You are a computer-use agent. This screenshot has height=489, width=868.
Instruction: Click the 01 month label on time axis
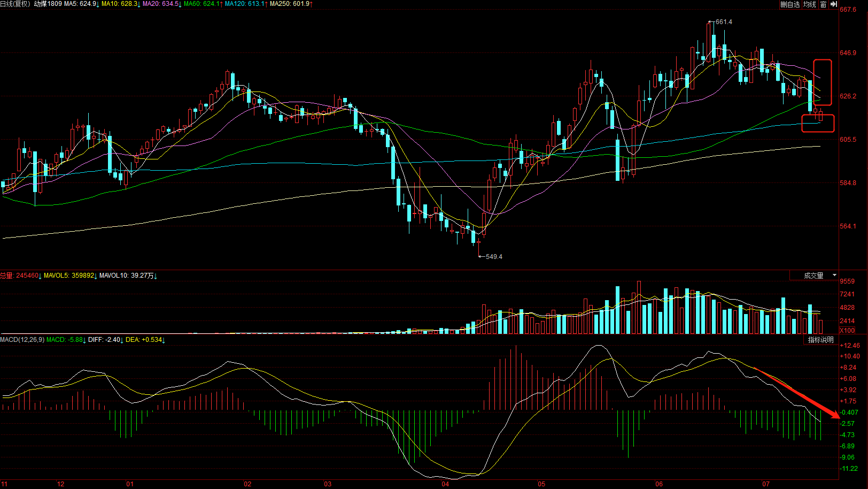coord(130,484)
